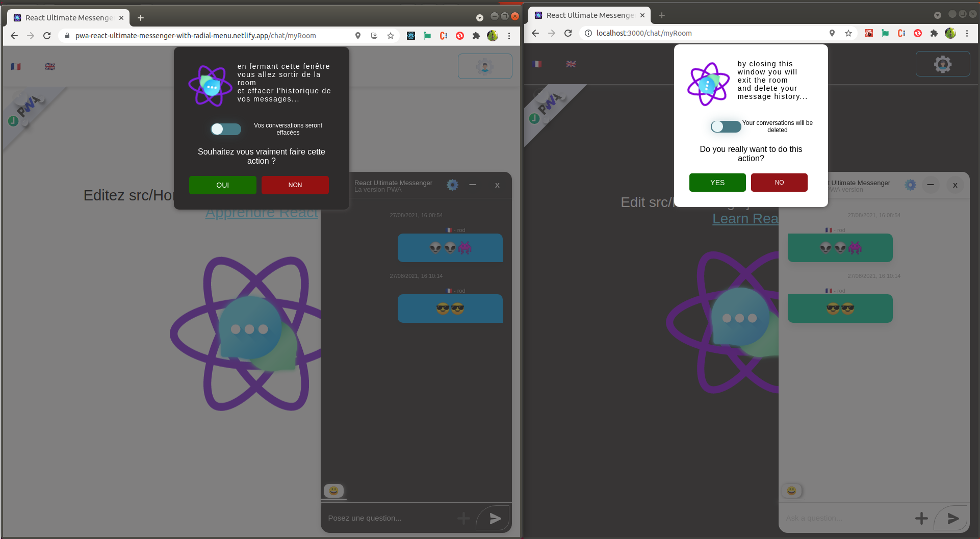This screenshot has width=980, height=539.
Task: Switch language with French flag in left window
Action: tap(16, 66)
